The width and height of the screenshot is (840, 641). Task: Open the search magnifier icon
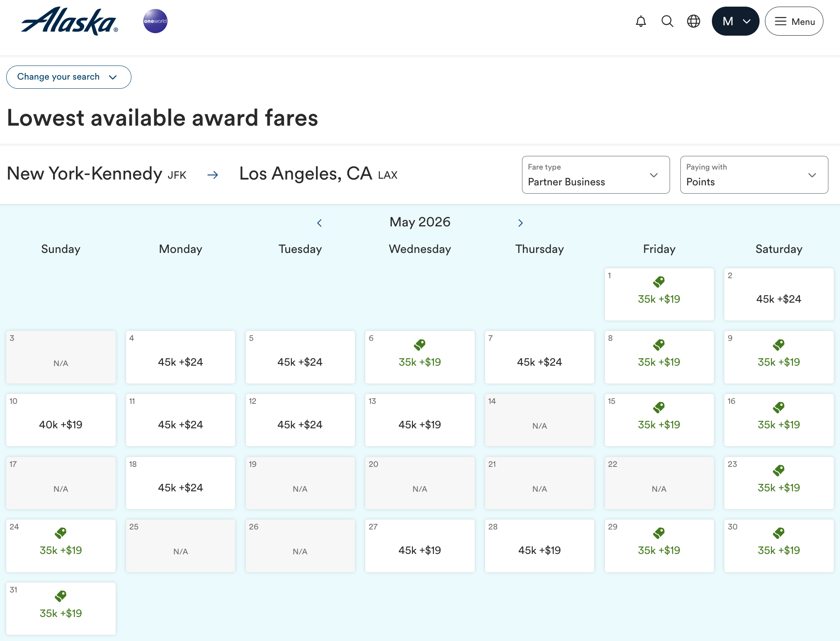(667, 21)
